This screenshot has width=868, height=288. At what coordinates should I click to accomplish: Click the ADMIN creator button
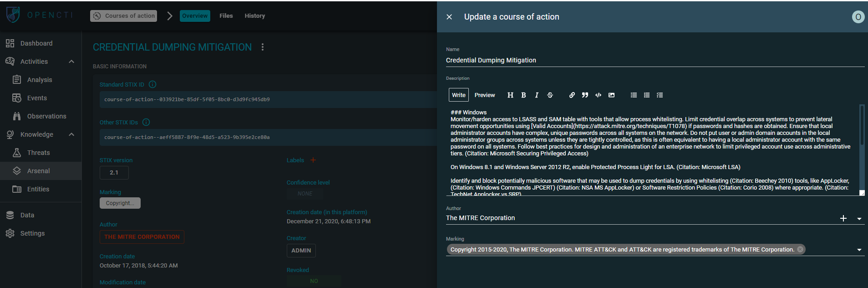click(x=301, y=251)
